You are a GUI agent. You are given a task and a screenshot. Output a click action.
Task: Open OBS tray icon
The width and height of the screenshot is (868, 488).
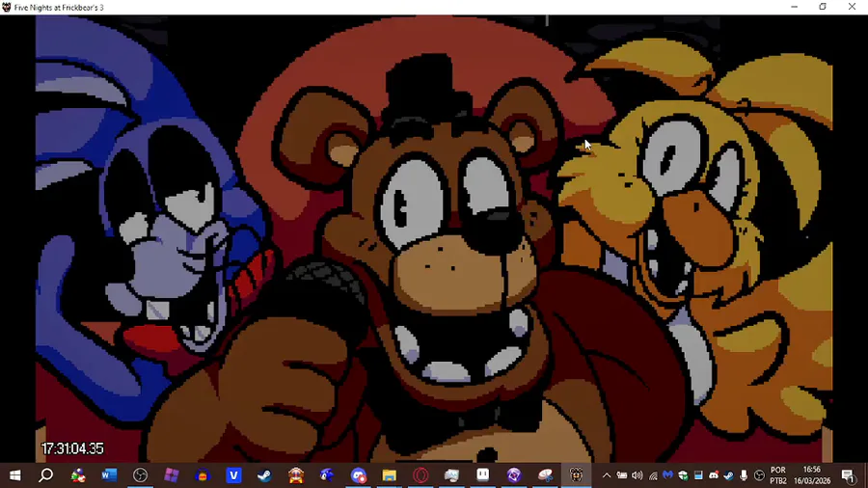tap(760, 475)
